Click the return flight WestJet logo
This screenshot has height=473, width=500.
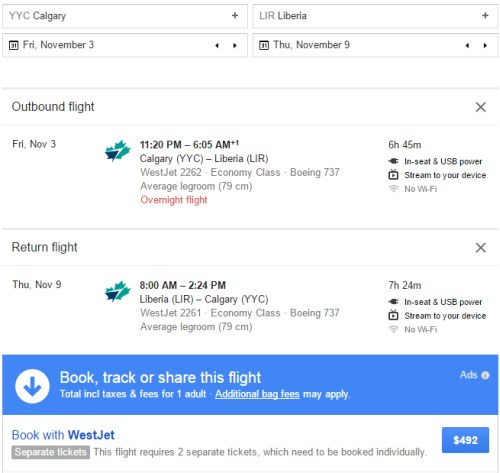[x=117, y=291]
